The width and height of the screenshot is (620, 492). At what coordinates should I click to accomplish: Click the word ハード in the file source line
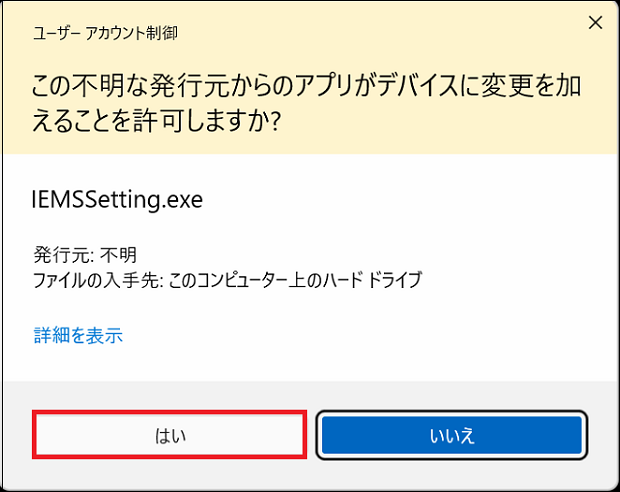[x=343, y=280]
